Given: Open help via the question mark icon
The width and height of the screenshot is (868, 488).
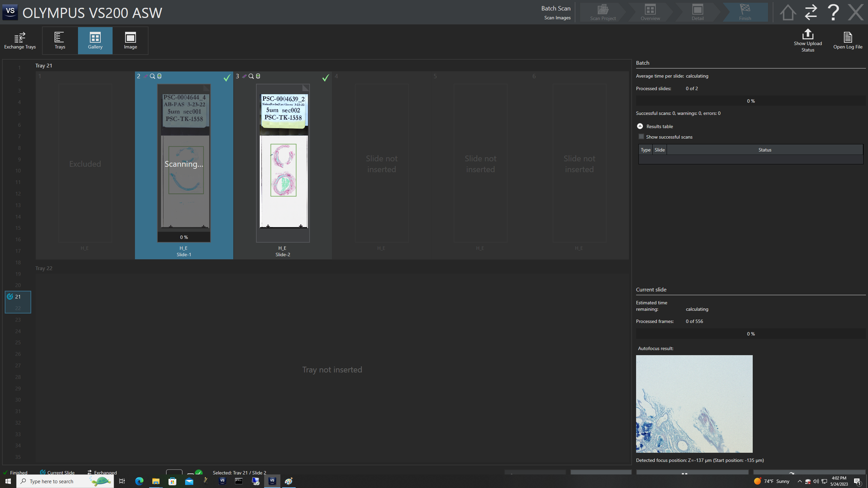Looking at the screenshot, I should (833, 13).
